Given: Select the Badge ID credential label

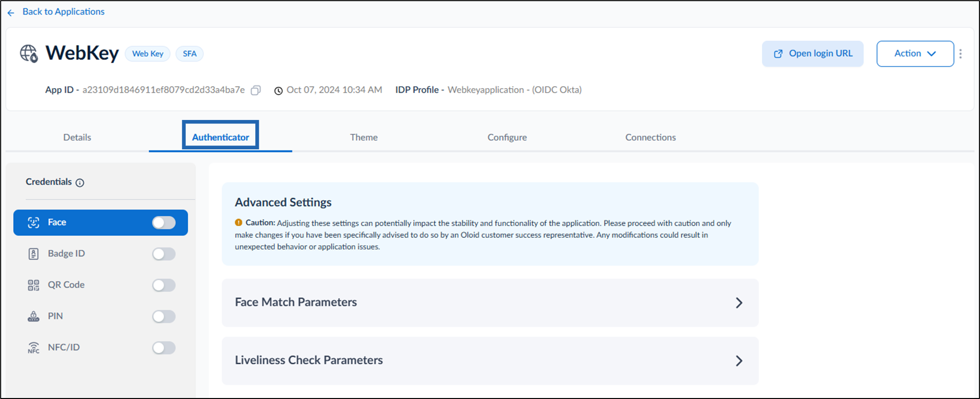Looking at the screenshot, I should (x=67, y=254).
